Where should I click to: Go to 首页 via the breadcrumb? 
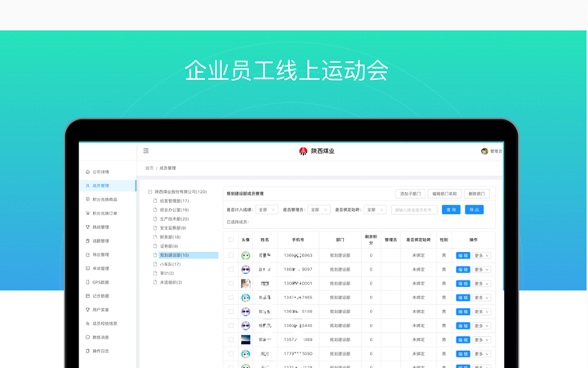149,168
